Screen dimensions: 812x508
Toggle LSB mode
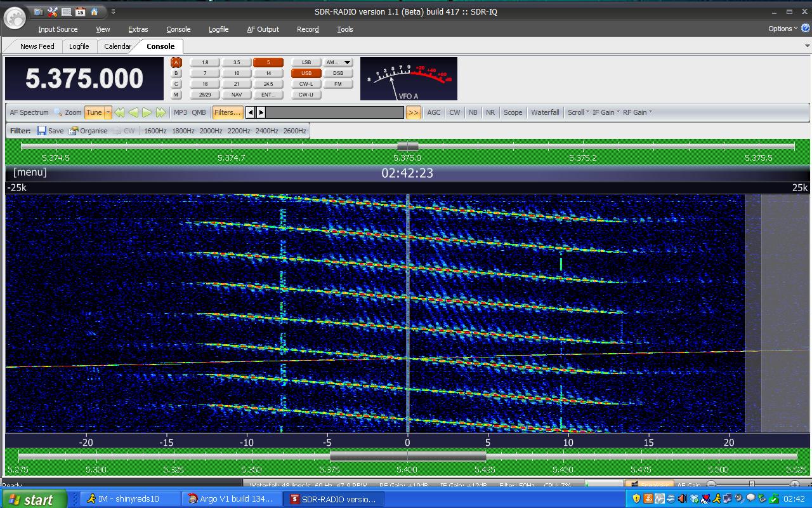tap(306, 62)
